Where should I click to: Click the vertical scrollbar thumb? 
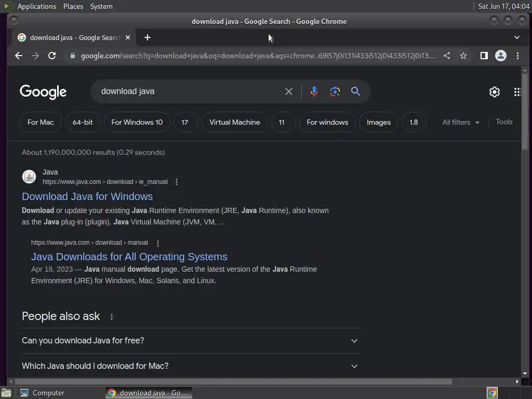click(525, 112)
